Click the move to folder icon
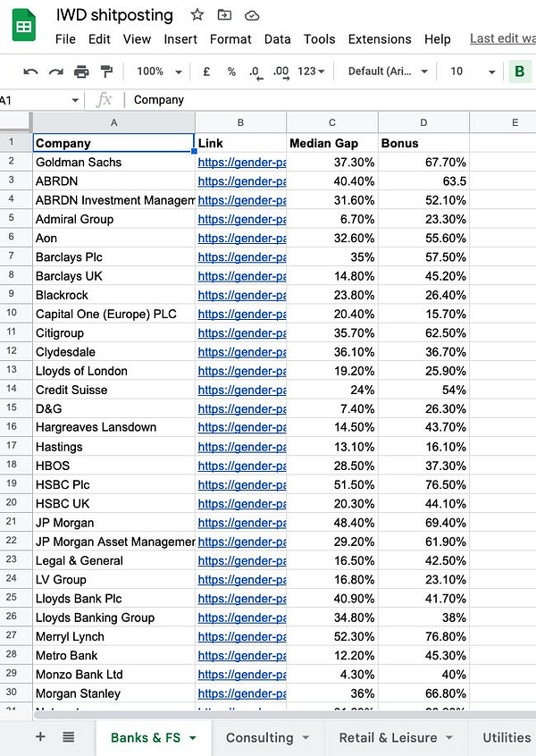Image resolution: width=536 pixels, height=756 pixels. point(224,15)
